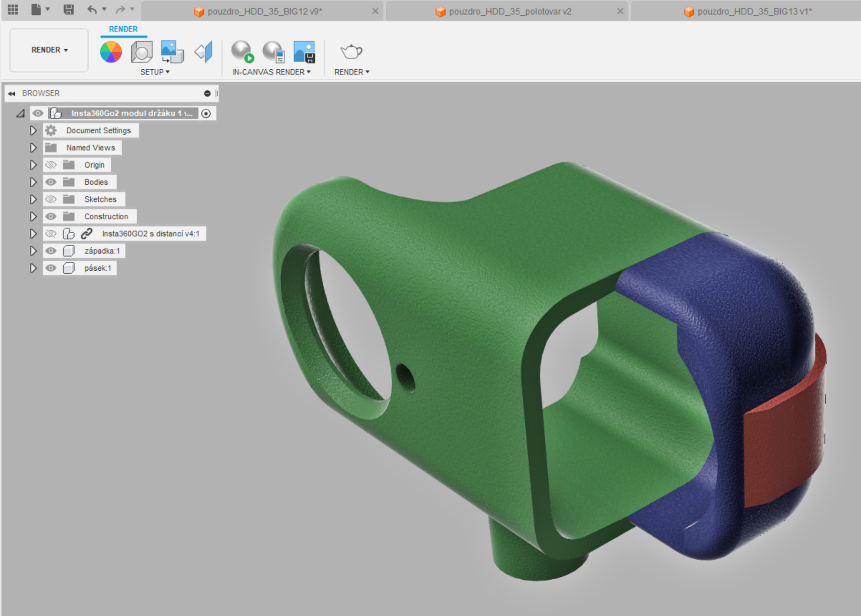
Task: Click the Capture Image icon
Action: pyautogui.click(x=304, y=52)
